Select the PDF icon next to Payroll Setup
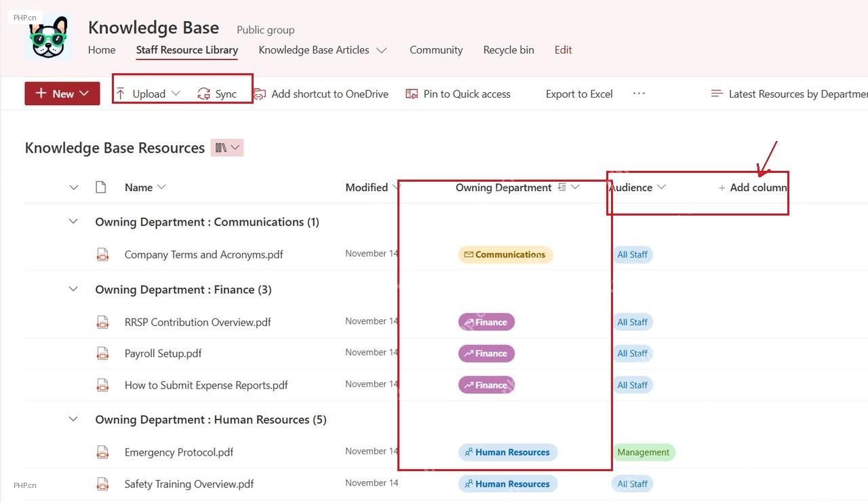Screen dimensions: 868x503 click(x=102, y=353)
